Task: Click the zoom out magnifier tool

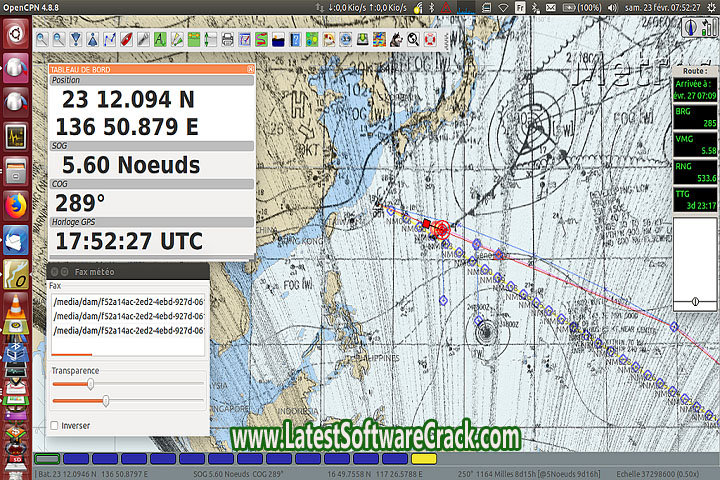Action: pyautogui.click(x=60, y=40)
